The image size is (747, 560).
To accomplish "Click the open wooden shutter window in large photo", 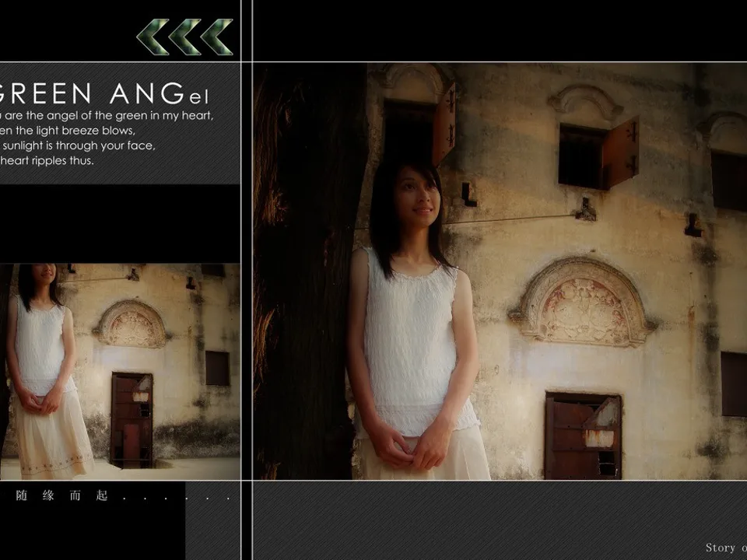I will 598,154.
